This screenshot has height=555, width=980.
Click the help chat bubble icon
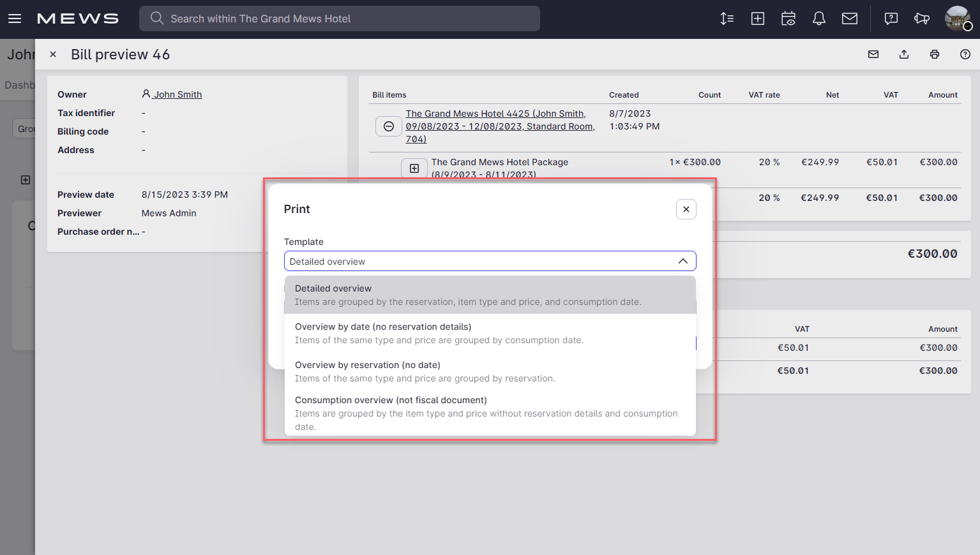(x=891, y=18)
